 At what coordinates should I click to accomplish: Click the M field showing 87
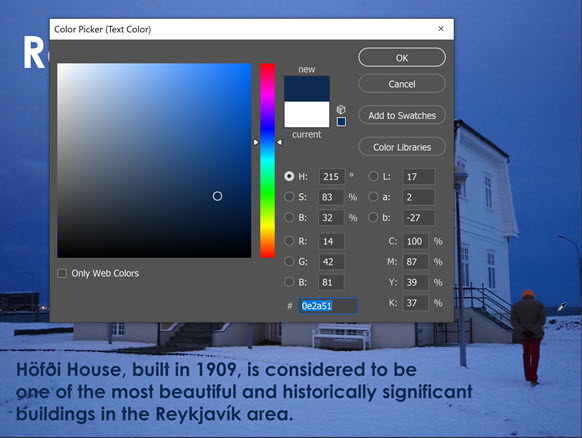[x=416, y=262]
